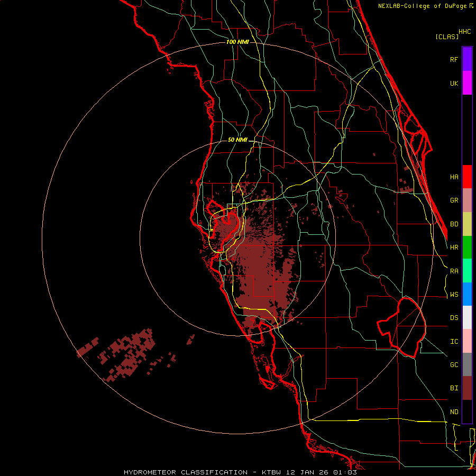Select the BI legend label
476x476 pixels.
[x=454, y=388]
